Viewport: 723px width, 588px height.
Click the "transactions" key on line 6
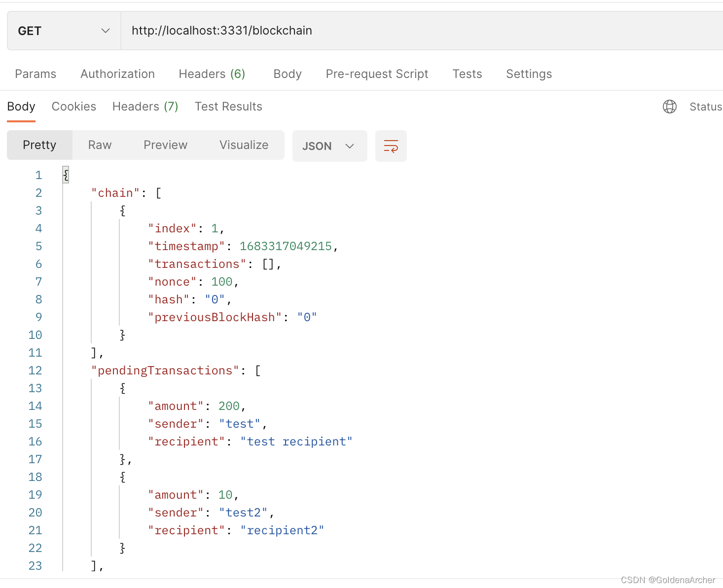coord(197,264)
